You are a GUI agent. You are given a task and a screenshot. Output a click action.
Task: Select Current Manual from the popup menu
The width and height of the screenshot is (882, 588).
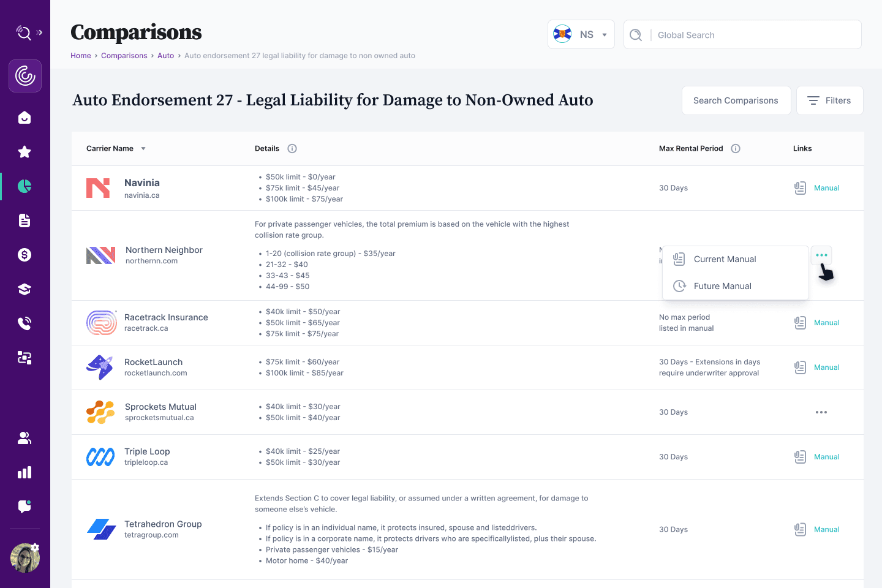(725, 259)
